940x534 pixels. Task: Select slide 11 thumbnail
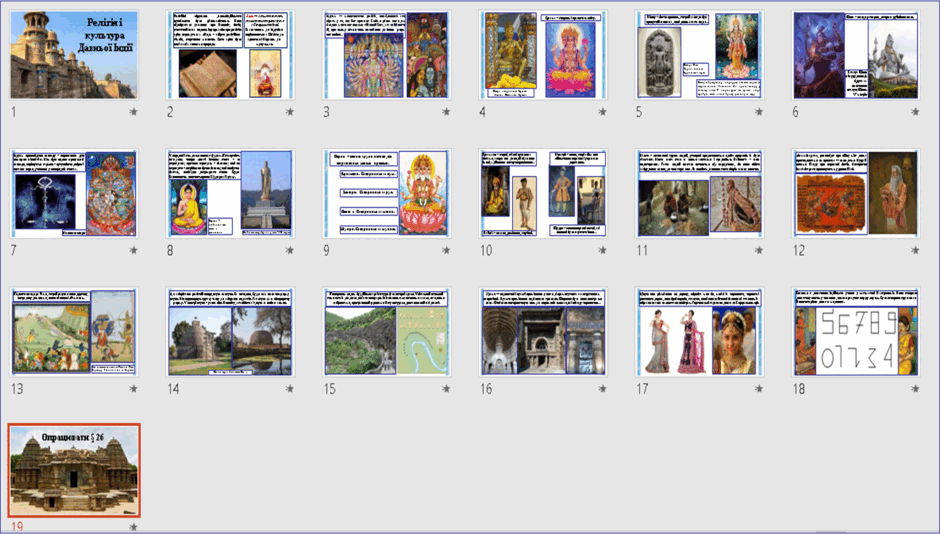[x=700, y=194]
